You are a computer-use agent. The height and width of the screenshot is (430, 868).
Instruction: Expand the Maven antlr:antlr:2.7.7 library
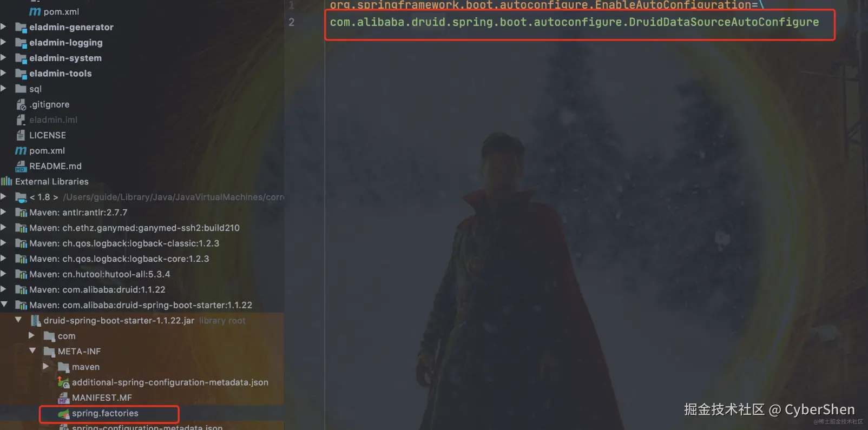click(x=4, y=212)
